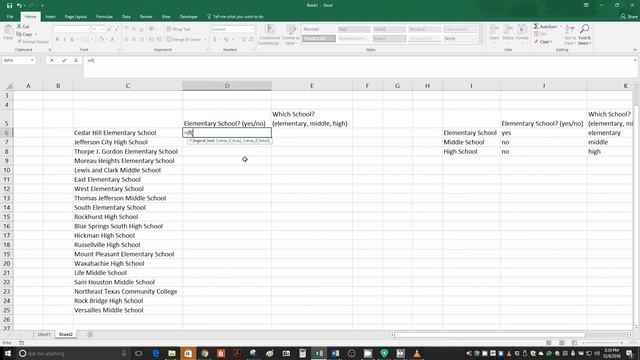Click the Format Painter brush
This screenshot has width=640, height=360.
20,42
